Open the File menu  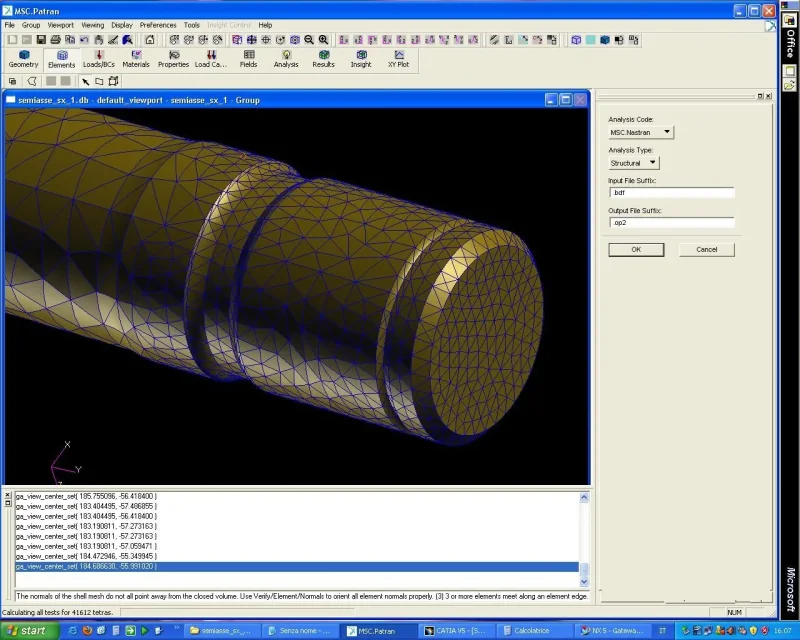point(10,25)
